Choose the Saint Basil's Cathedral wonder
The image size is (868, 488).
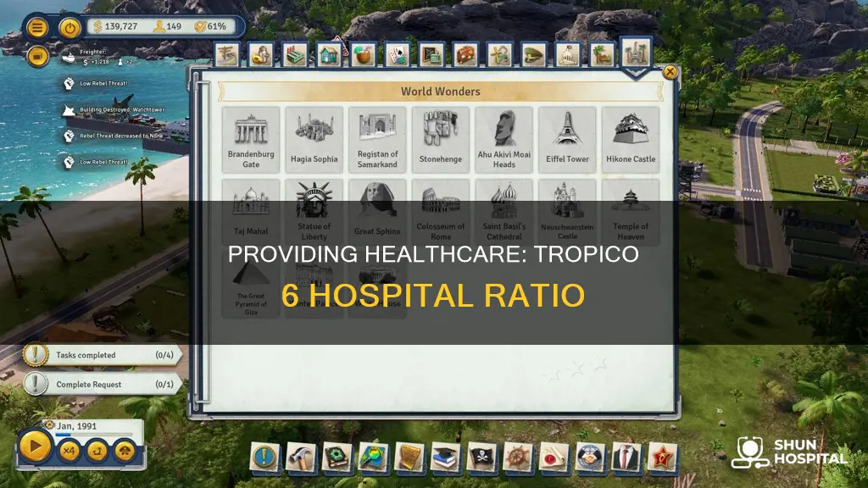(x=504, y=212)
